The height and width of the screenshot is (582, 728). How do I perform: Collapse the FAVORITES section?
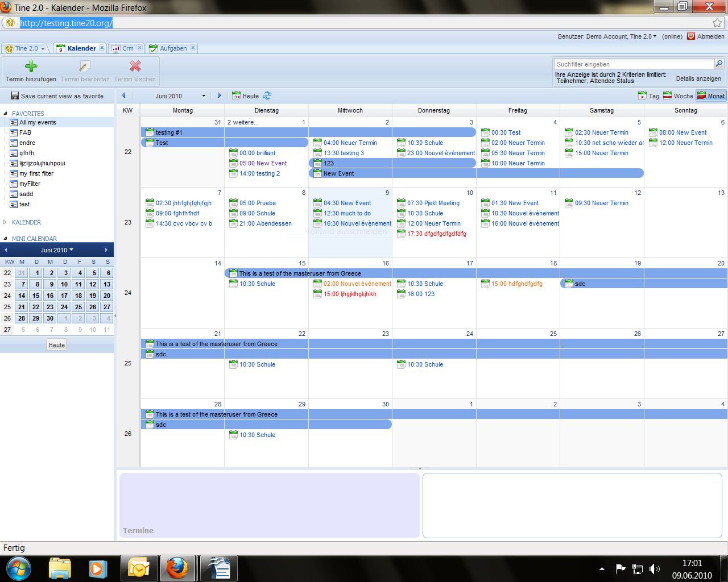pyautogui.click(x=5, y=114)
